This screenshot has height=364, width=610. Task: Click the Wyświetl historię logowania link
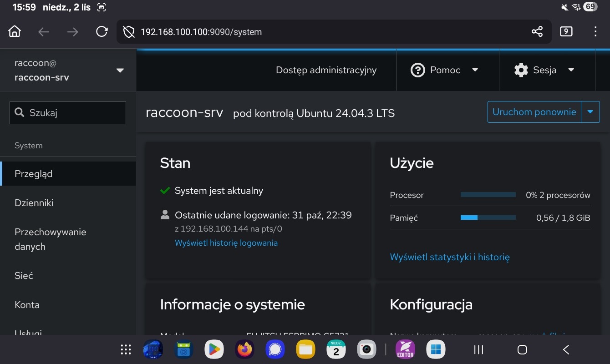coord(226,243)
